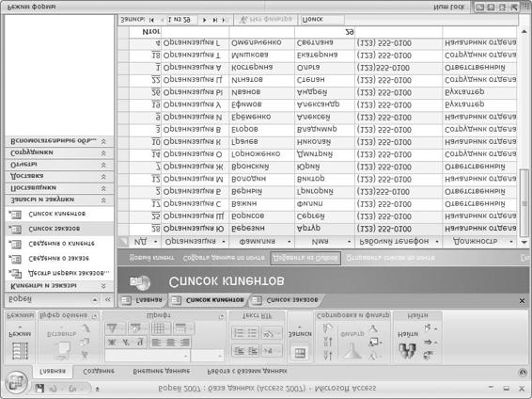Open the gridlines button in Шрифт group
This screenshot has width=532, height=399.
pos(161,328)
